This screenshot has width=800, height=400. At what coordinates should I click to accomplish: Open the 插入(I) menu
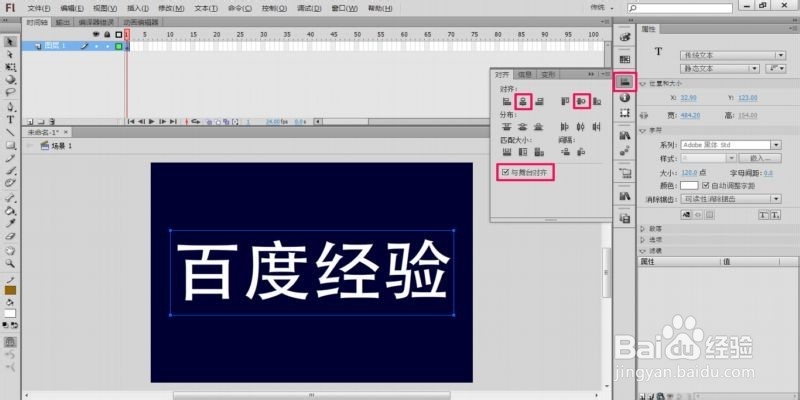point(138,8)
